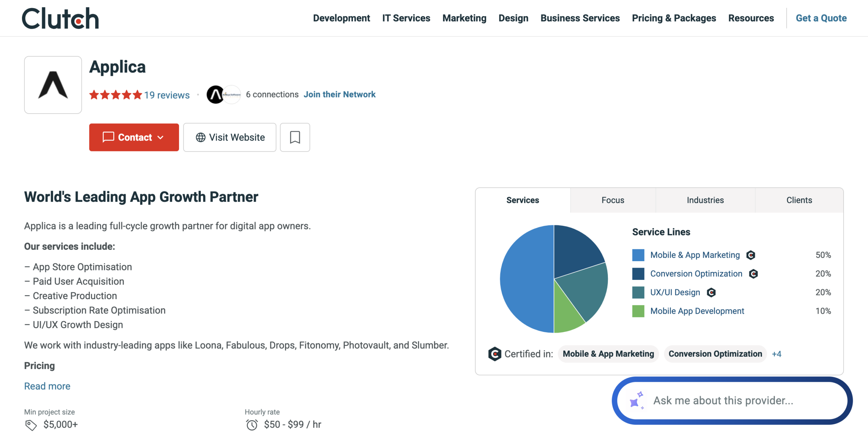The width and height of the screenshot is (868, 435).
Task: Click the chat bubble icon on Contact
Action: click(108, 137)
